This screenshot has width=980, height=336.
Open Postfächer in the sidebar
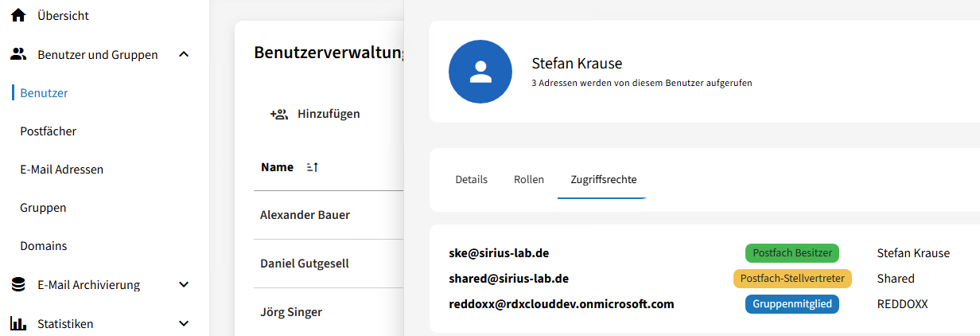pyautogui.click(x=49, y=131)
